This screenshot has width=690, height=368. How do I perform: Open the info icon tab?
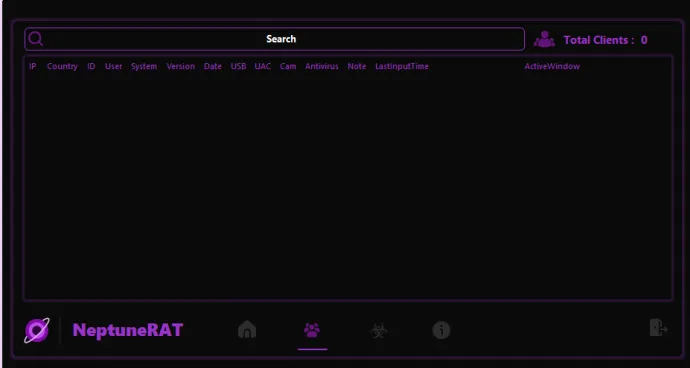tap(441, 330)
